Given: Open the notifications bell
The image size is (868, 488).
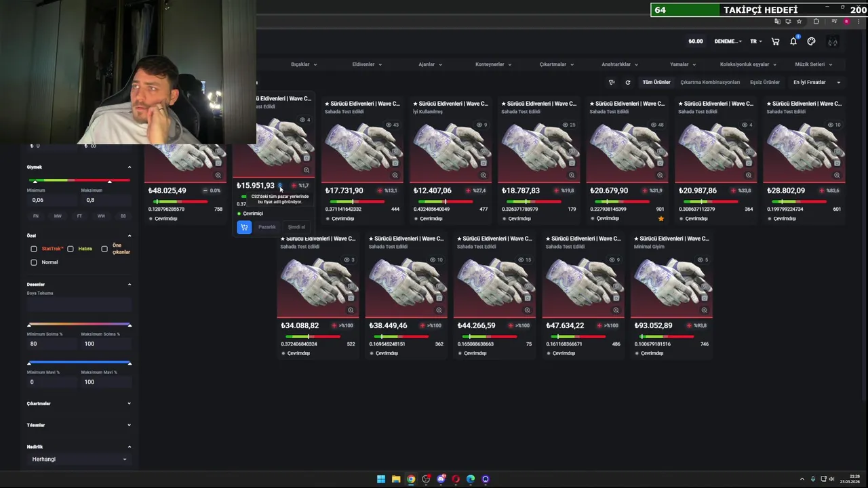Looking at the screenshot, I should [x=793, y=41].
